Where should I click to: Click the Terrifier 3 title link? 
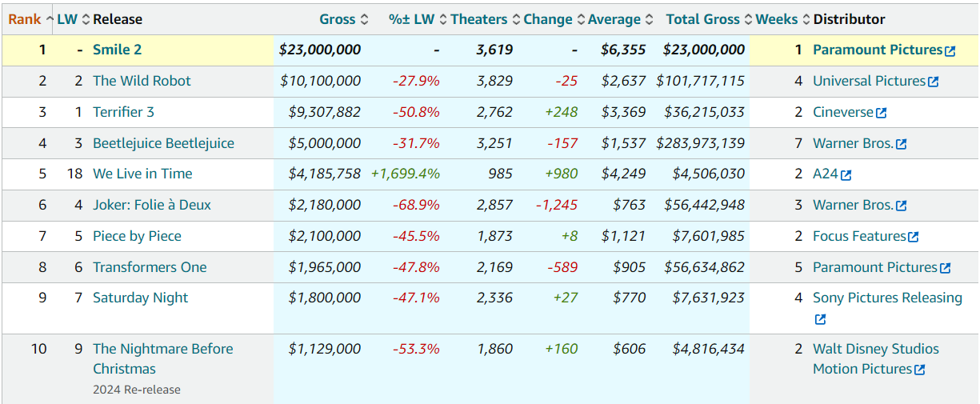pos(123,112)
